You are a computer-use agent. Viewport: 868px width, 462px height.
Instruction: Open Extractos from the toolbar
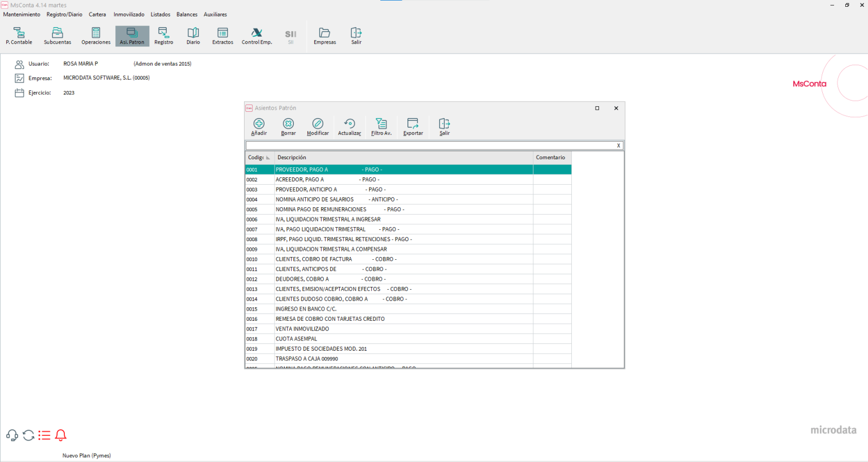(223, 36)
